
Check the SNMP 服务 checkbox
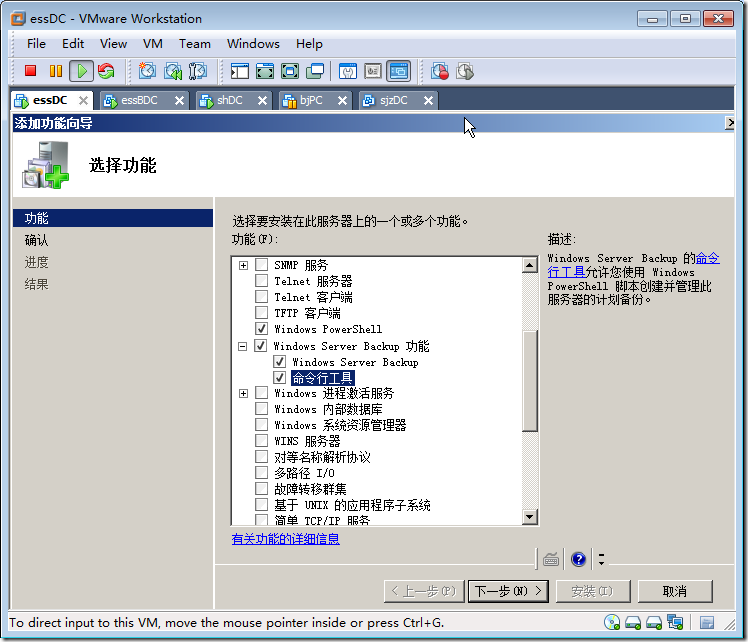tap(261, 264)
